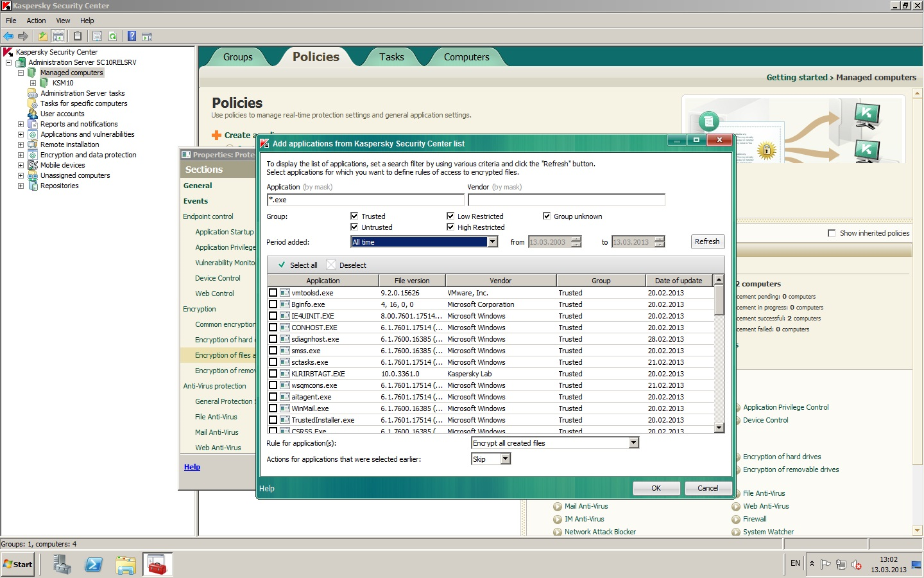Click the clipboard Paste toolbar icon

[78, 37]
